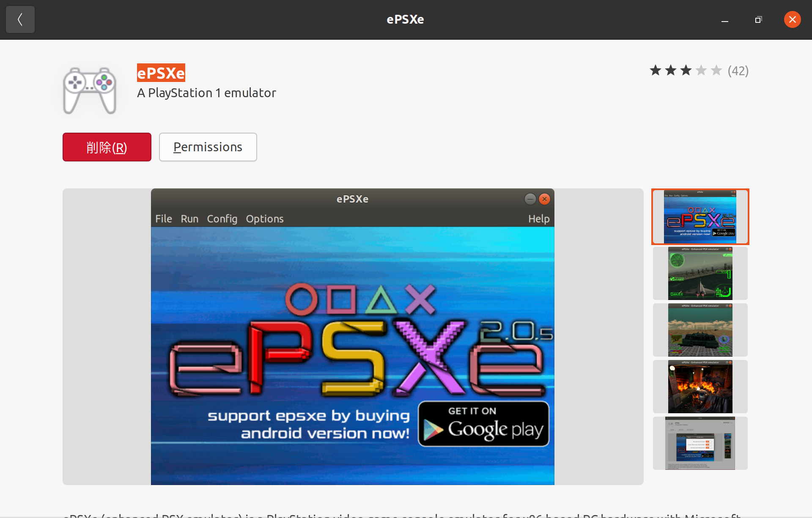Click the star rating with 42 reviews
This screenshot has width=812, height=518.
[x=686, y=71]
